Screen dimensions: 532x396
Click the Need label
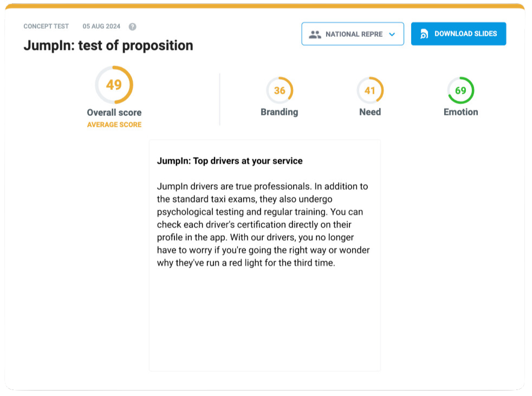[x=370, y=112]
